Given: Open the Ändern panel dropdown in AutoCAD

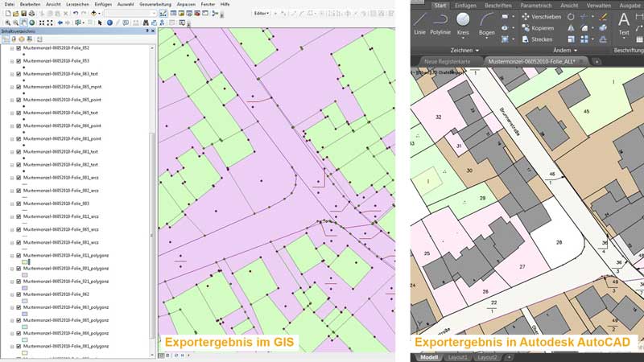Looking at the screenshot, I should [565, 50].
